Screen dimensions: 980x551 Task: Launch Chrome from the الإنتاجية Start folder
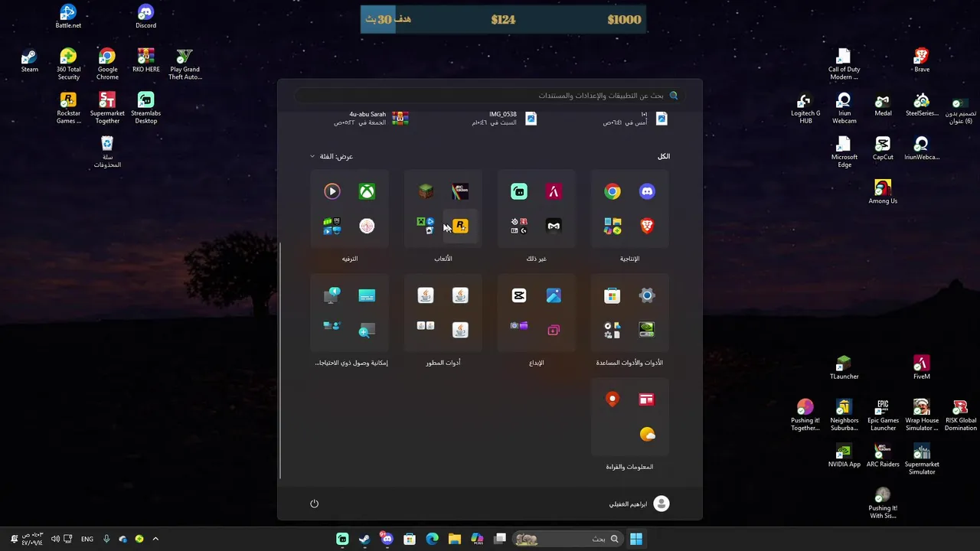point(612,191)
